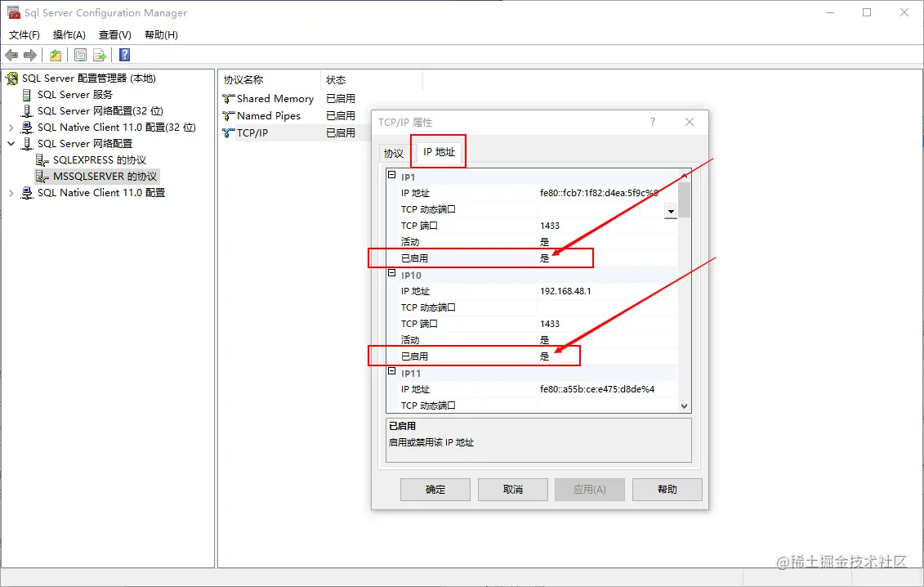Switch to the 协议 tab
The width and height of the screenshot is (924, 587).
pyautogui.click(x=394, y=154)
